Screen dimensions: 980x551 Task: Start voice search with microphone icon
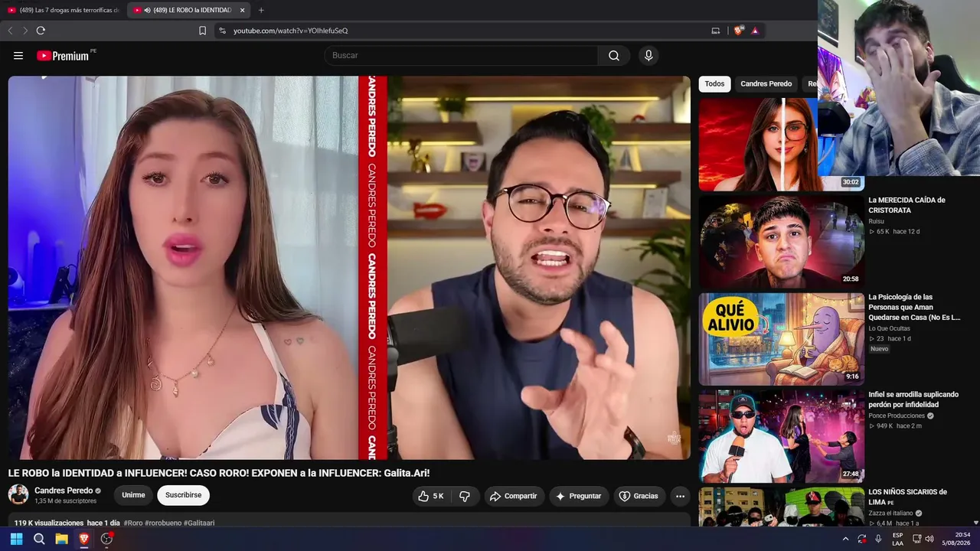pyautogui.click(x=648, y=55)
